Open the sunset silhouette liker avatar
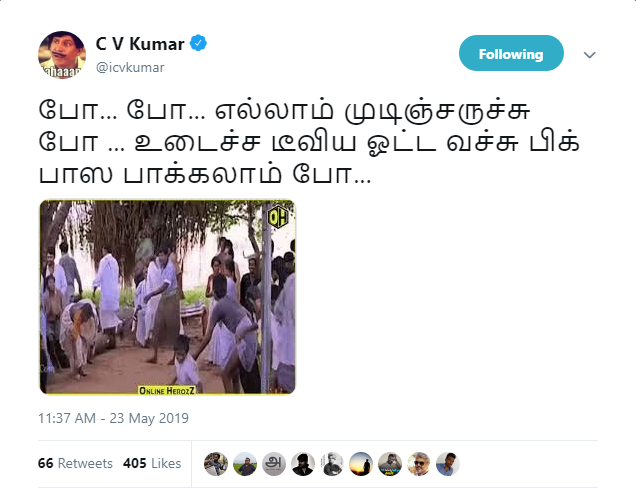636x488 pixels. (x=361, y=464)
